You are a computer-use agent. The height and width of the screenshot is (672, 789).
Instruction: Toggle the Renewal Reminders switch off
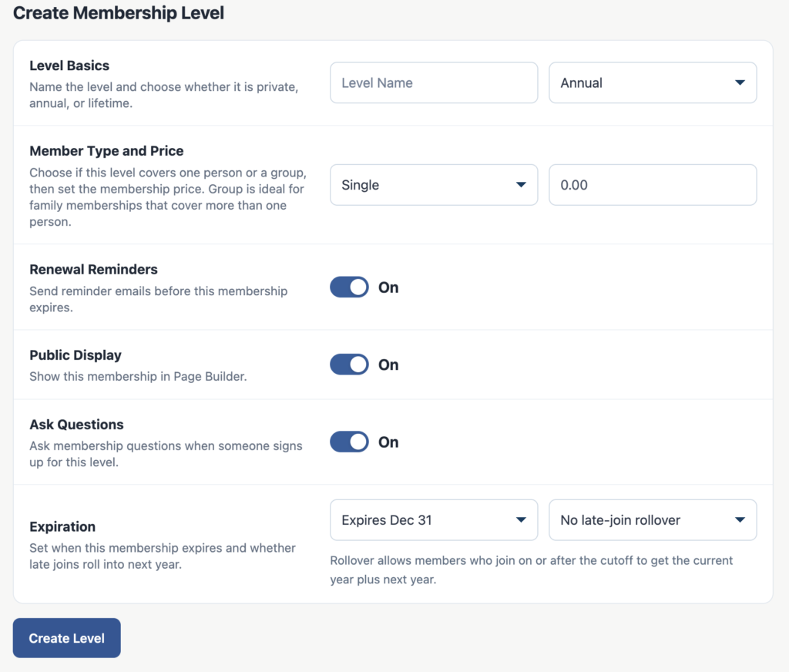point(349,287)
